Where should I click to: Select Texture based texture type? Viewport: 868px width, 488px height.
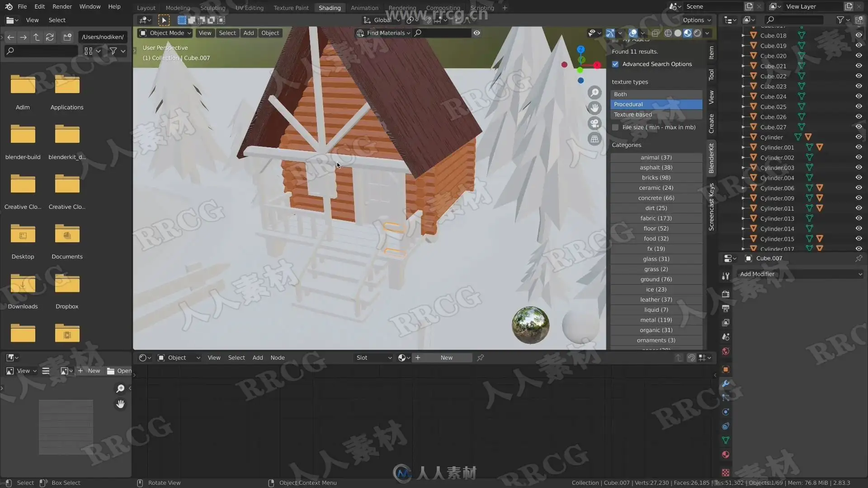(x=656, y=115)
